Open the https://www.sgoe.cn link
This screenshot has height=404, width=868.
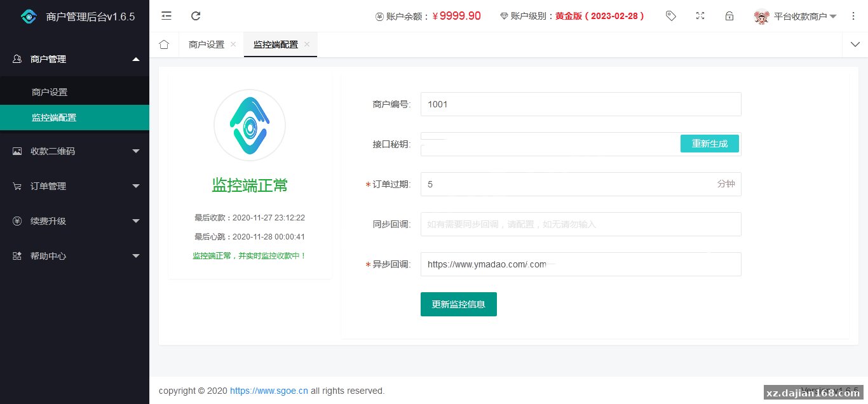[x=269, y=391]
